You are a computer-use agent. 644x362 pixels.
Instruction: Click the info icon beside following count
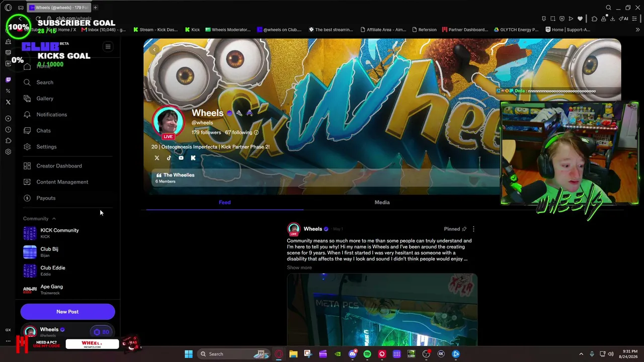pos(256,133)
